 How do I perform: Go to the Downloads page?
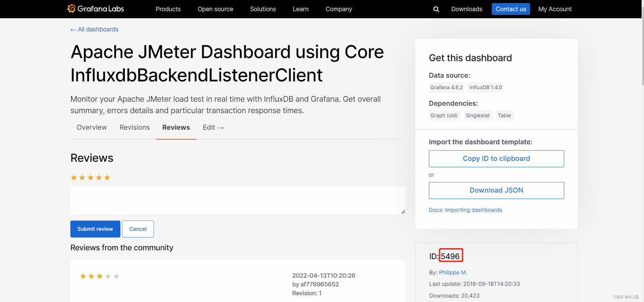(x=467, y=9)
